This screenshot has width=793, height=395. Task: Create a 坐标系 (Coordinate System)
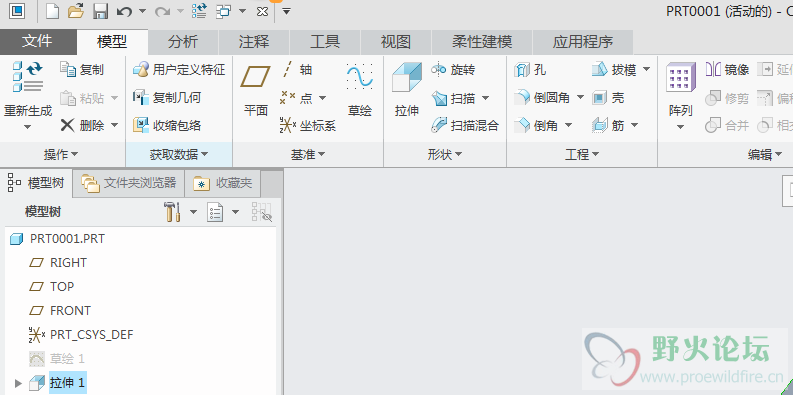click(308, 125)
